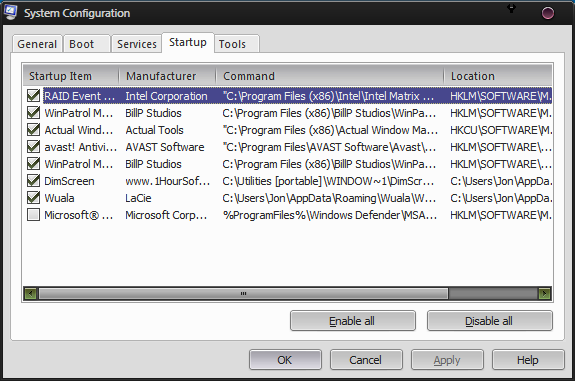Click the Actual Window Manager command cell

tap(330, 130)
